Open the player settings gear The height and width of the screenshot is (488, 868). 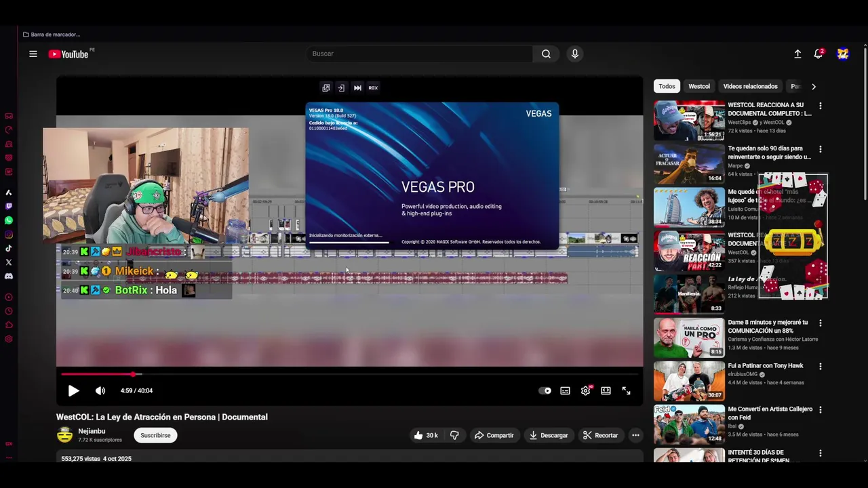[585, 390]
